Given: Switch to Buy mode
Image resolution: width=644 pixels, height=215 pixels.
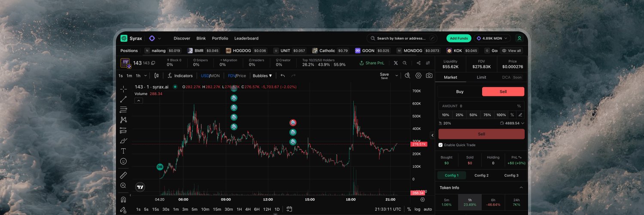Looking at the screenshot, I should click(460, 92).
